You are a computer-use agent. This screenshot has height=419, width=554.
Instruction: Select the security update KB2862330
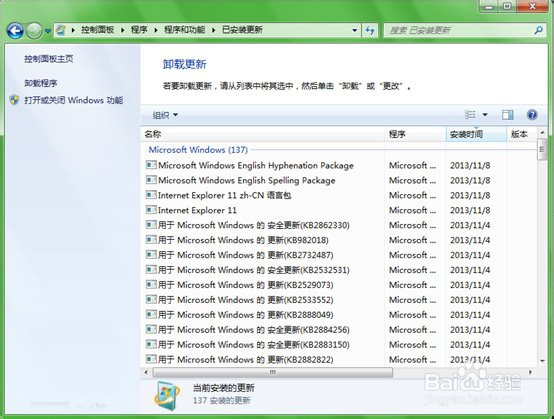pyautogui.click(x=253, y=225)
